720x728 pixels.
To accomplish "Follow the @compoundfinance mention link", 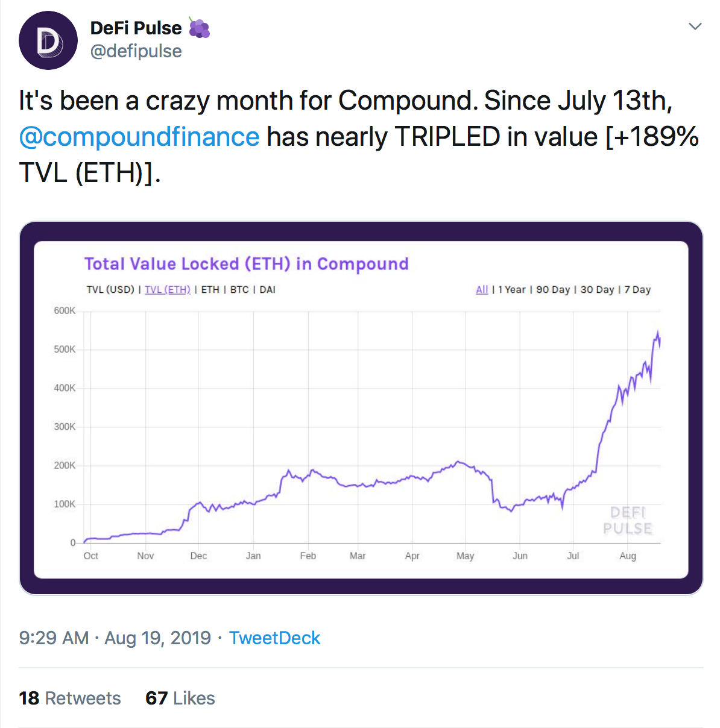I will pos(139,137).
